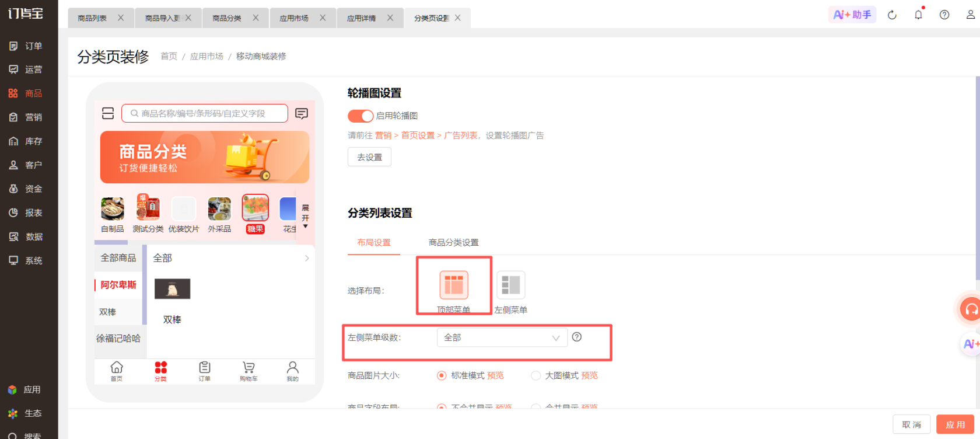Click the 去设置 button
Viewport: 980px width, 439px height.
click(370, 157)
